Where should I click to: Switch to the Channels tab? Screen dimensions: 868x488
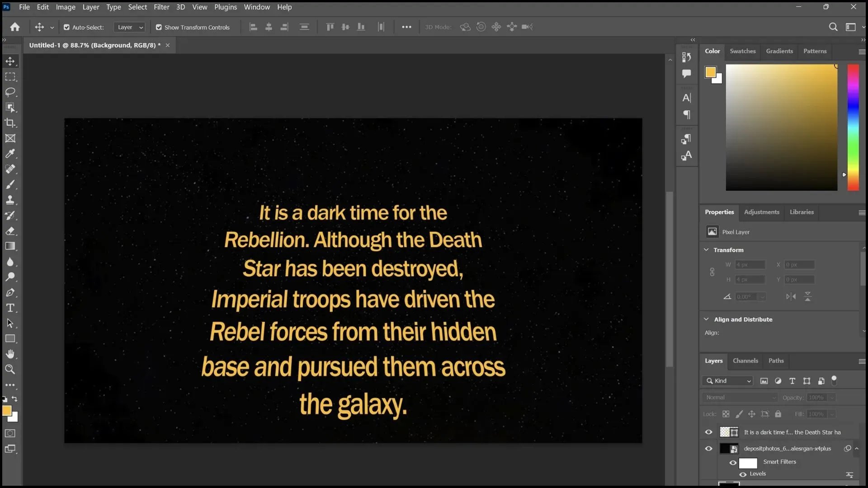[745, 361]
